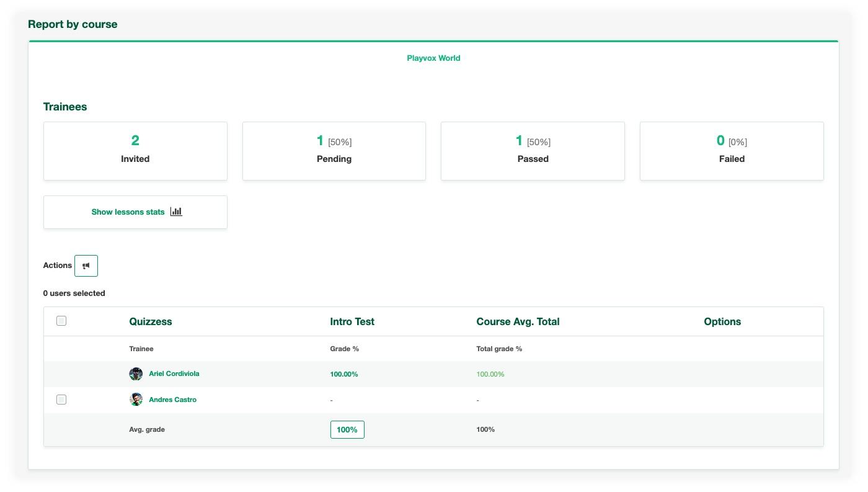Toggle the select-all checkbox in table header

click(x=61, y=321)
